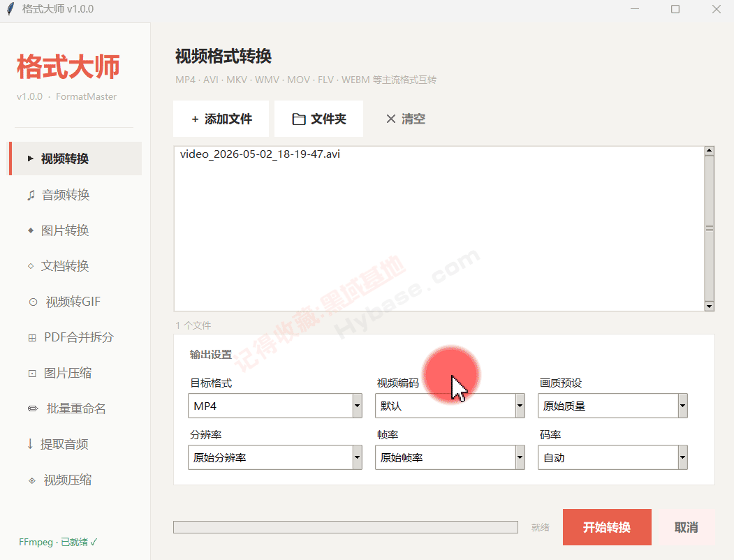The width and height of the screenshot is (734, 560).
Task: Click the down arrow icon beside 提取音频
Action: (30, 444)
